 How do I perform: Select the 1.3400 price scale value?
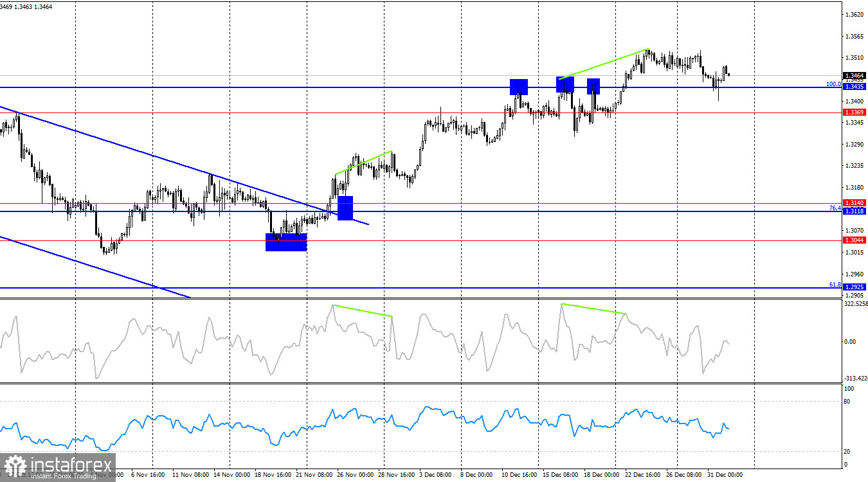pyautogui.click(x=854, y=102)
